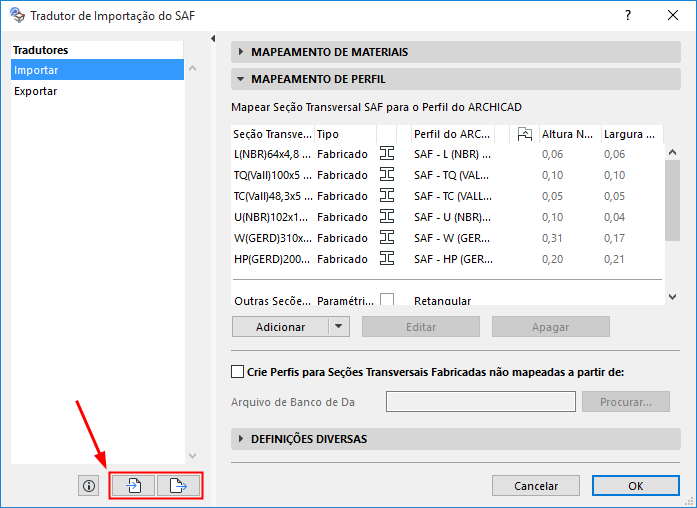Click the Retangular profile cell
697x508 pixels.
coord(442,300)
